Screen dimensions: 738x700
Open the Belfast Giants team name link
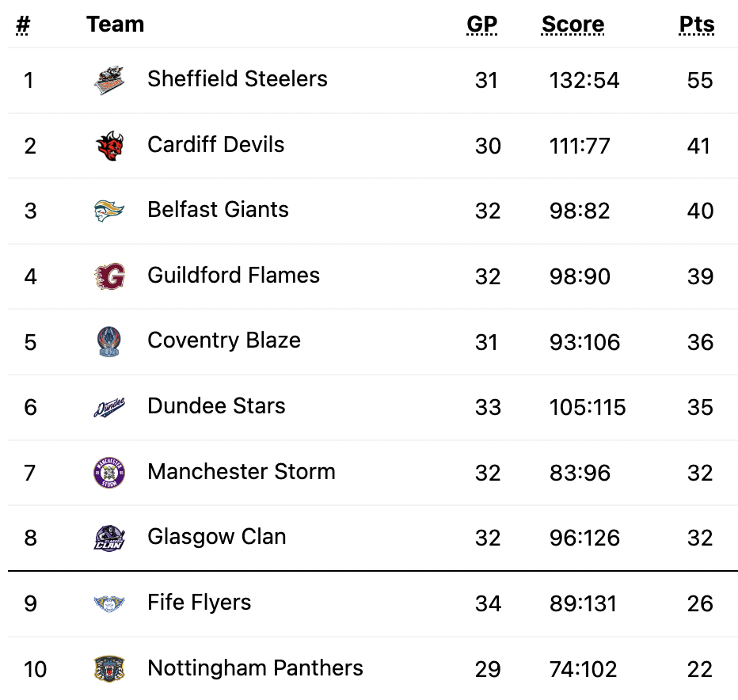click(x=218, y=210)
